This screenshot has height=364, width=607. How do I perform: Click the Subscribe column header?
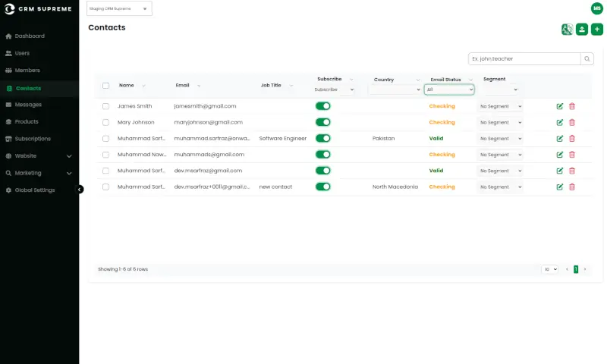pyautogui.click(x=329, y=79)
